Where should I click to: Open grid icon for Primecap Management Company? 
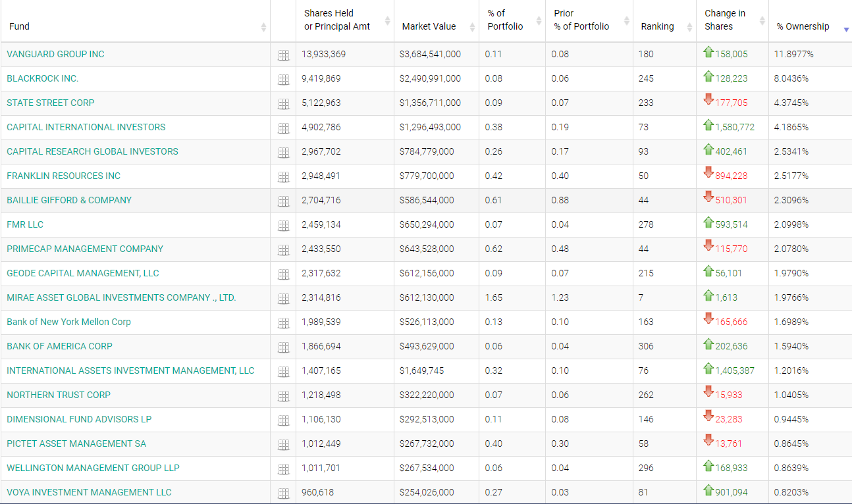pos(284,250)
